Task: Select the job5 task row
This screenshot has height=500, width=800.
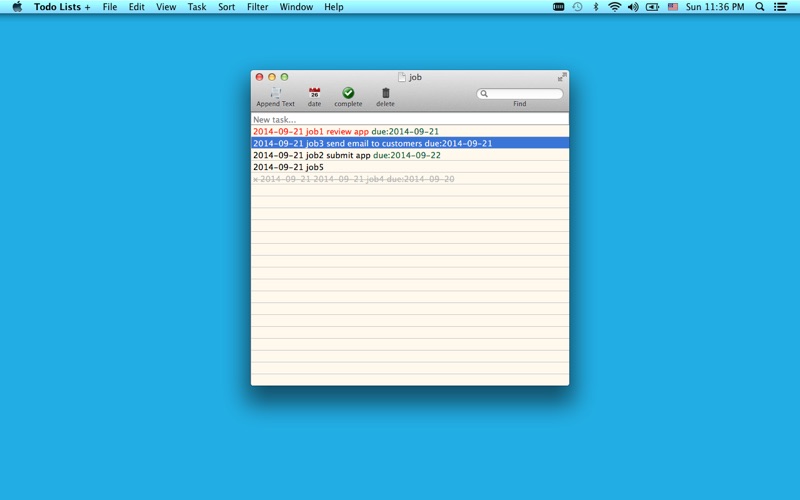Action: (410, 167)
